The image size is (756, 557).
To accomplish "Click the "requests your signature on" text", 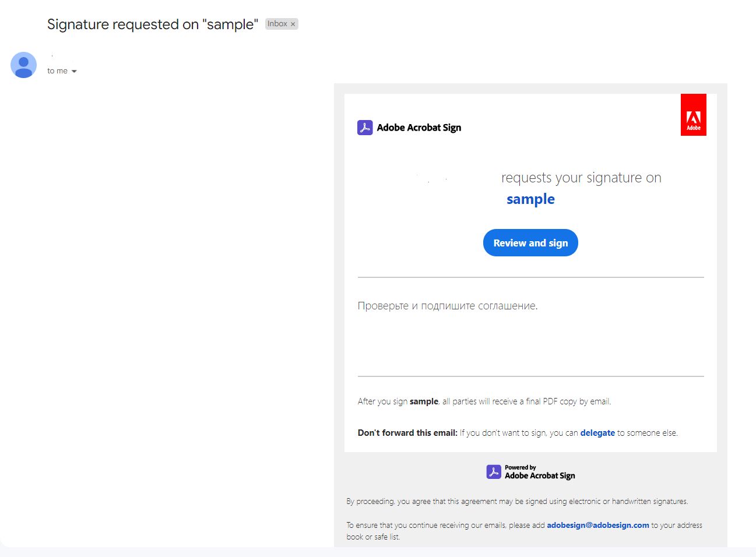I will [581, 178].
